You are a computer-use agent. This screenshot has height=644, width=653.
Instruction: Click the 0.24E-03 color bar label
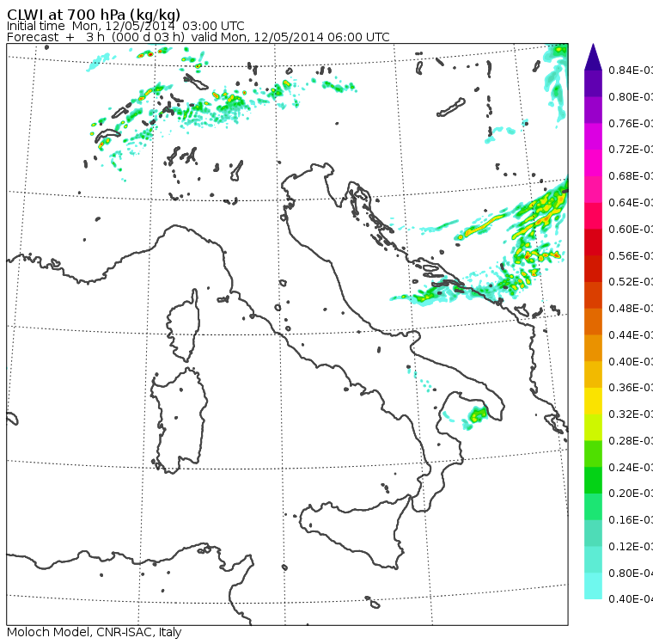click(x=631, y=467)
